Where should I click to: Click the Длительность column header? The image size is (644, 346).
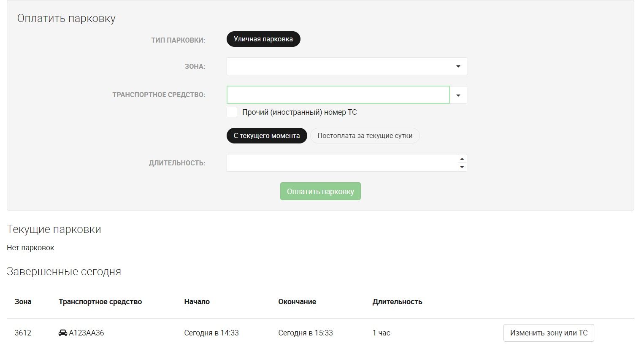tap(397, 302)
